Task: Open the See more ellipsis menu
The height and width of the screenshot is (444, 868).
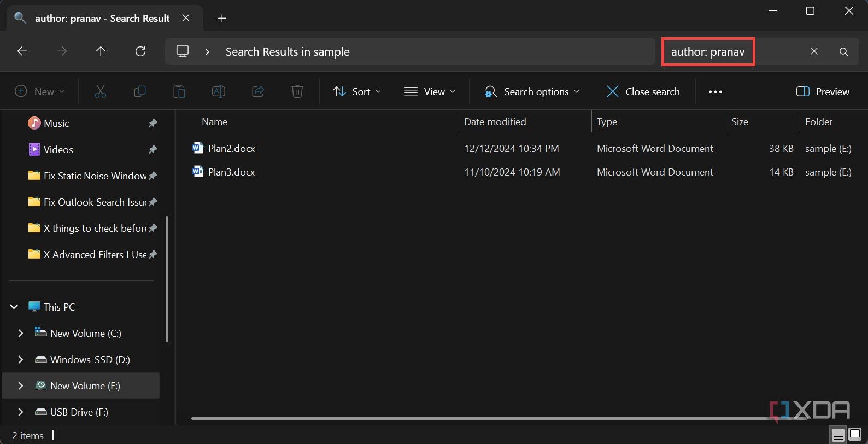Action: (715, 92)
